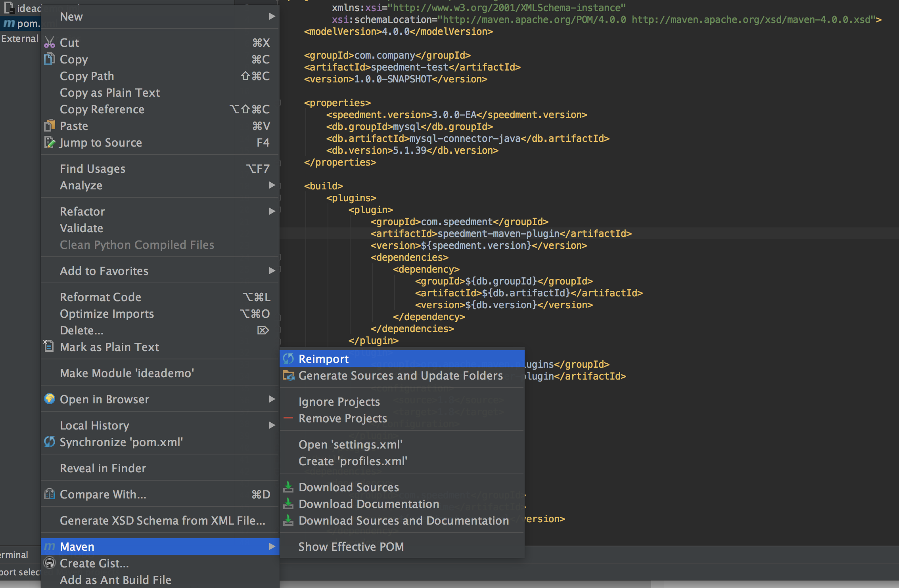Click the Open in Browser globe icon
This screenshot has height=588, width=899.
click(x=50, y=399)
